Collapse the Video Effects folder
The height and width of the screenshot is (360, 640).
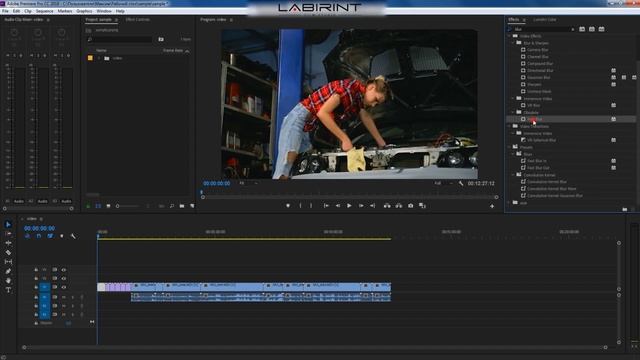tap(509, 36)
